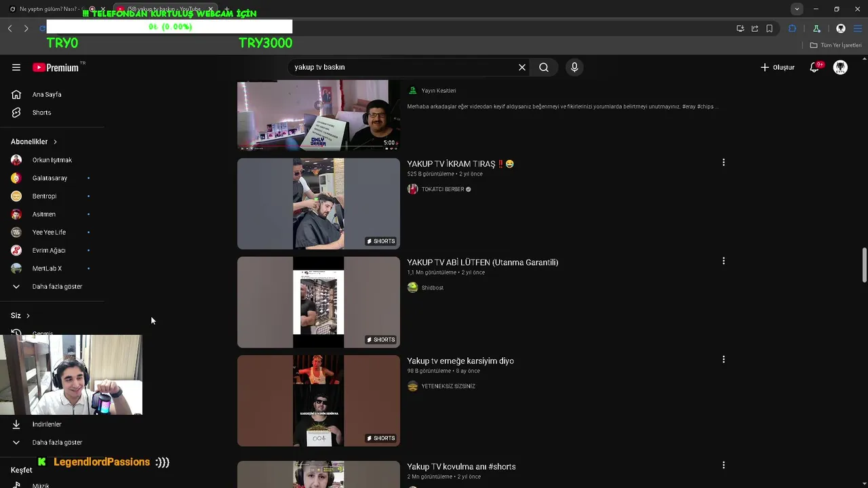Expand the Siz section header
The width and height of the screenshot is (868, 488).
(x=20, y=316)
